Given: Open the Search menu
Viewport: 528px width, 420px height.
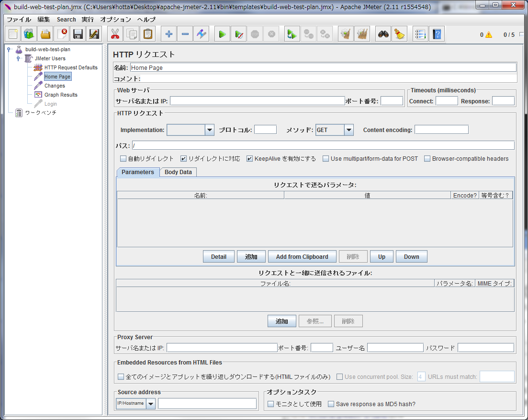Looking at the screenshot, I should point(67,20).
